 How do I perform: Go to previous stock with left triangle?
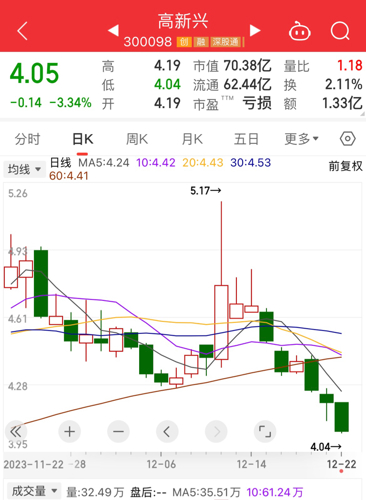pos(113,30)
